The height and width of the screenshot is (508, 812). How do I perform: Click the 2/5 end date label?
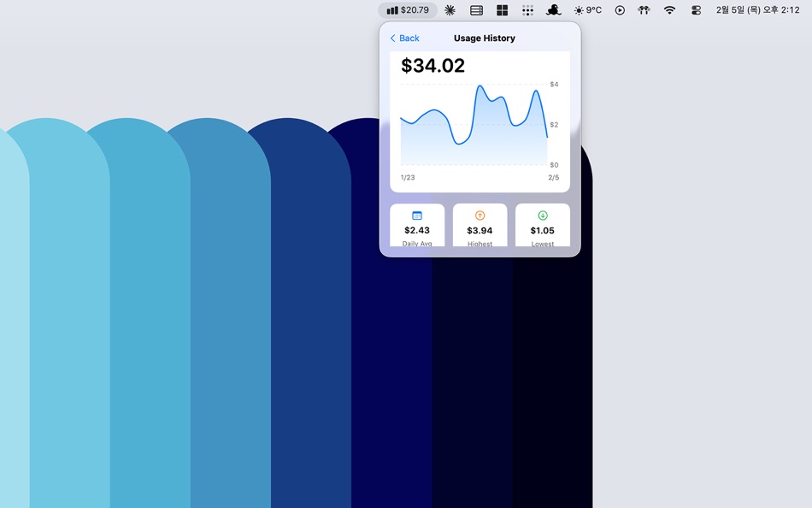[554, 177]
